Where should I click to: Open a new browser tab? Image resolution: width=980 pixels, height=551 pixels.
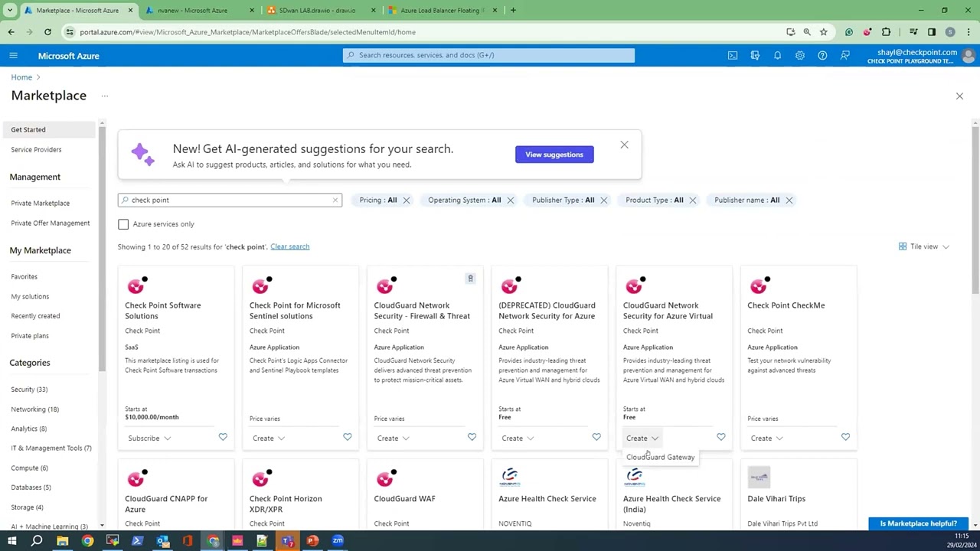pos(513,11)
